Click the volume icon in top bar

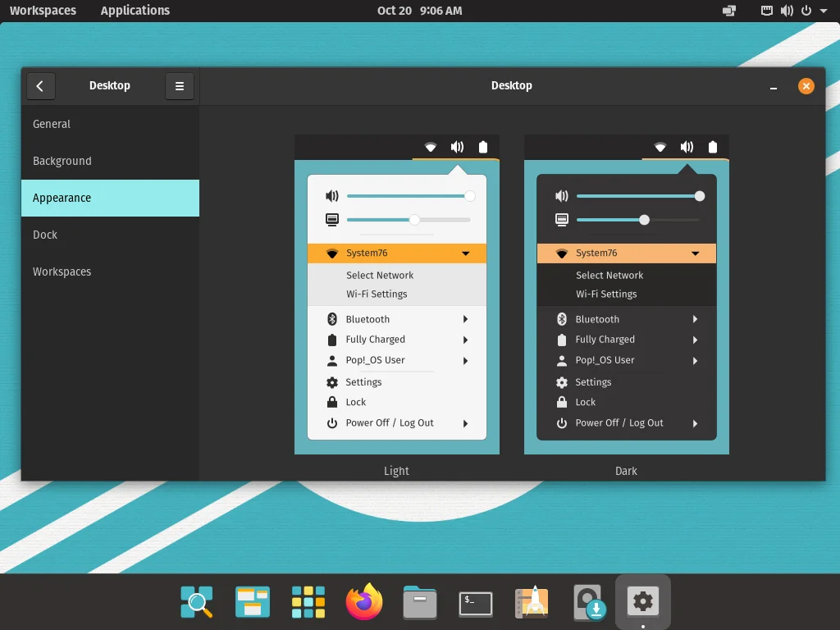coord(787,11)
